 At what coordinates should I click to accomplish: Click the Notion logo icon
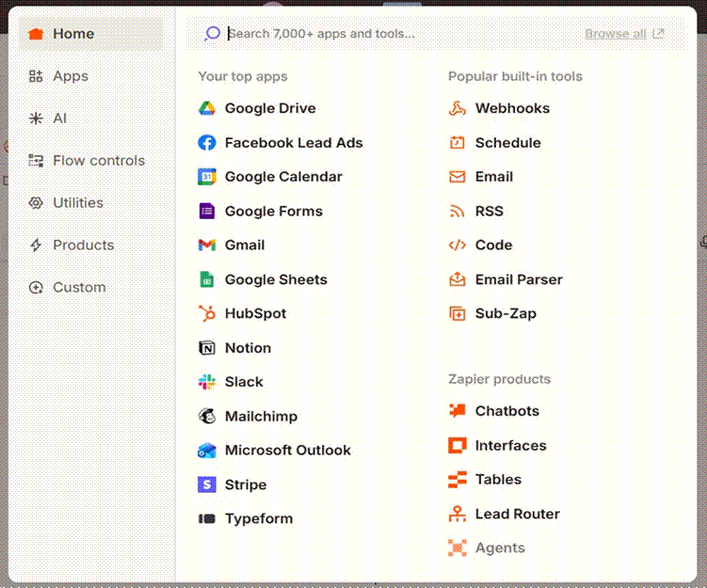pyautogui.click(x=207, y=348)
